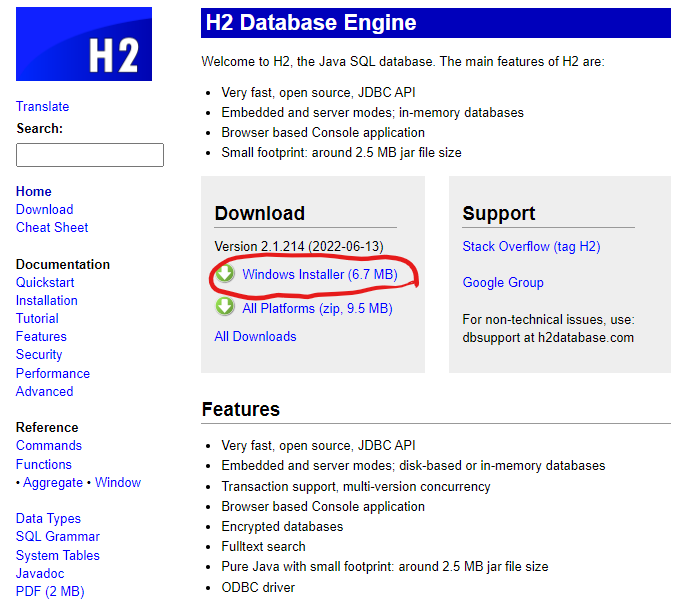Open the sidebar Features documentation link
This screenshot has height=607, width=676.
pyautogui.click(x=41, y=337)
